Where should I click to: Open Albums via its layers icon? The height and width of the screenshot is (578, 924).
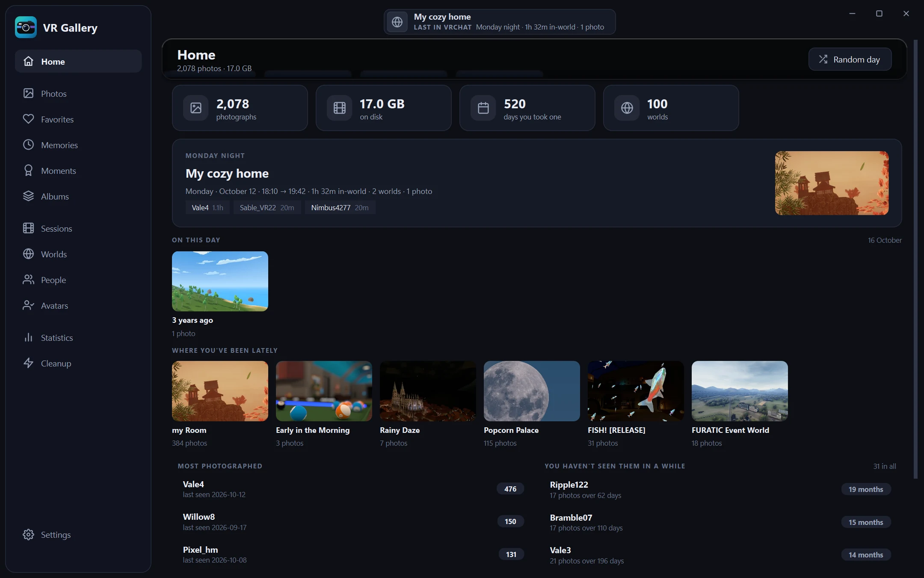tap(28, 196)
